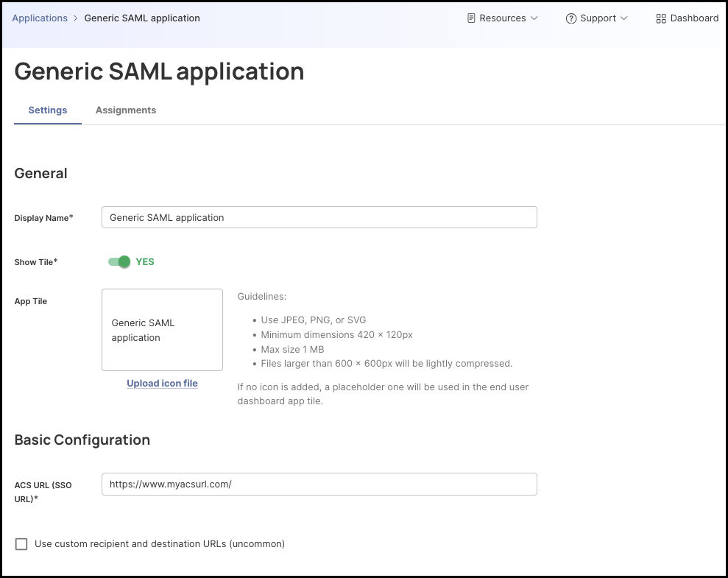Click the Dashboard grid icon
728x578 pixels.
(661, 18)
